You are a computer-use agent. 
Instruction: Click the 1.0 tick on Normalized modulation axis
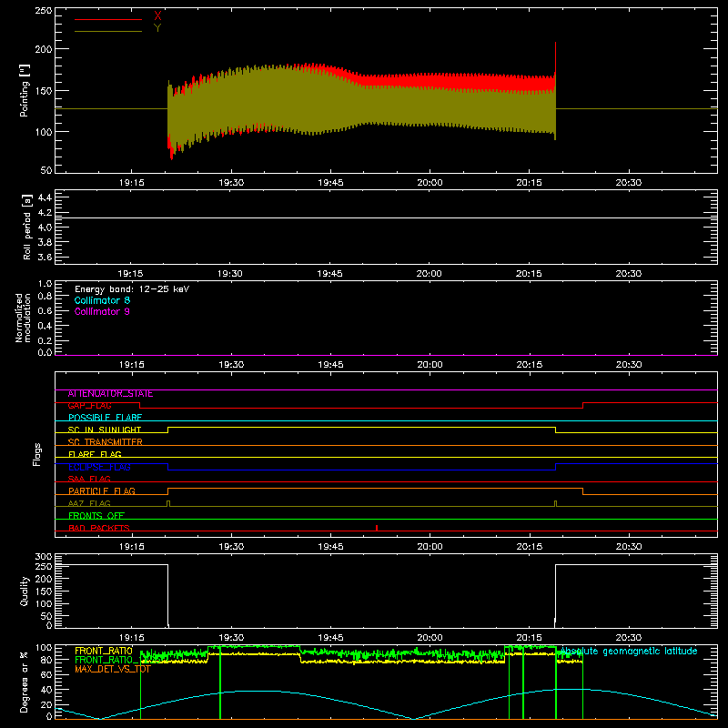[45, 284]
